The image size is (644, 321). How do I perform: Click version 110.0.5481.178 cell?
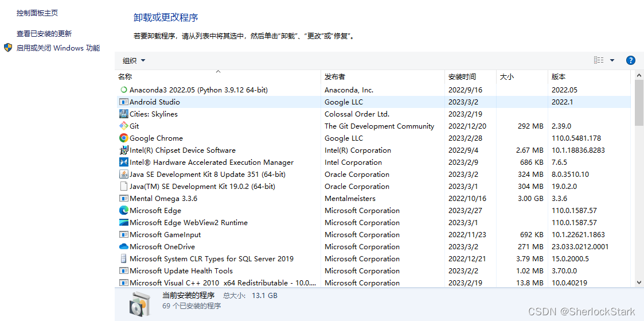[x=575, y=138]
